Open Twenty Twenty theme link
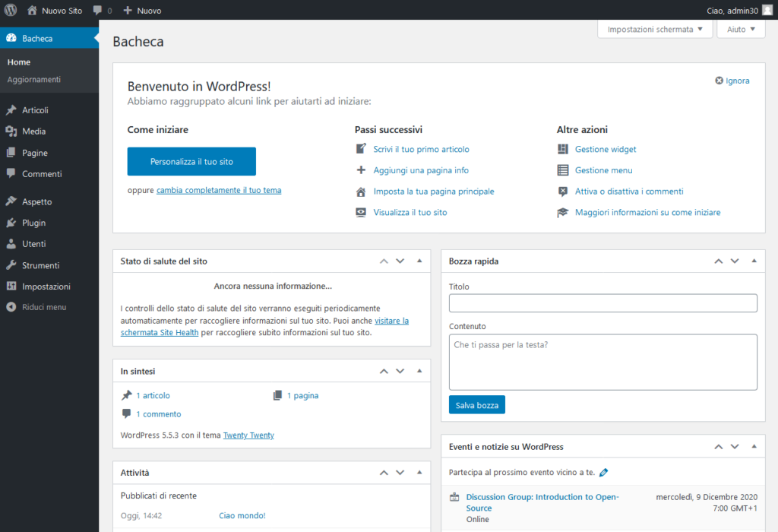This screenshot has width=778, height=532. [x=248, y=435]
